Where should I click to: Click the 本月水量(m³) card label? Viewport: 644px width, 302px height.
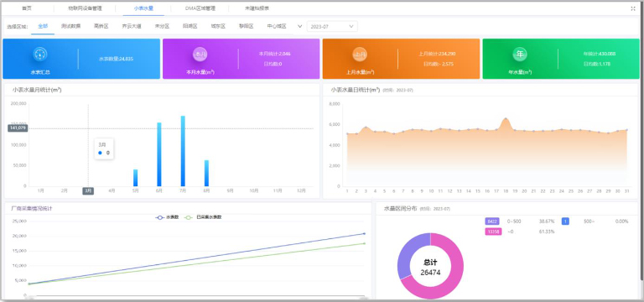pyautogui.click(x=200, y=72)
